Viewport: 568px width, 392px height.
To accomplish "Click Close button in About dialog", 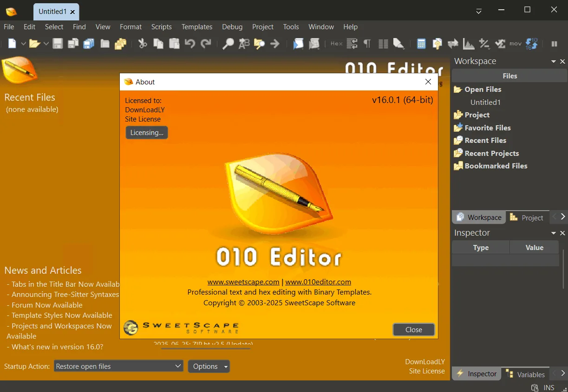I will click(414, 330).
